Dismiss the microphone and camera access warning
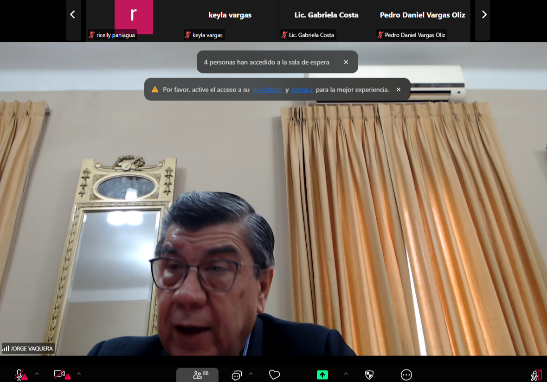The height and width of the screenshot is (382, 547). (398, 90)
